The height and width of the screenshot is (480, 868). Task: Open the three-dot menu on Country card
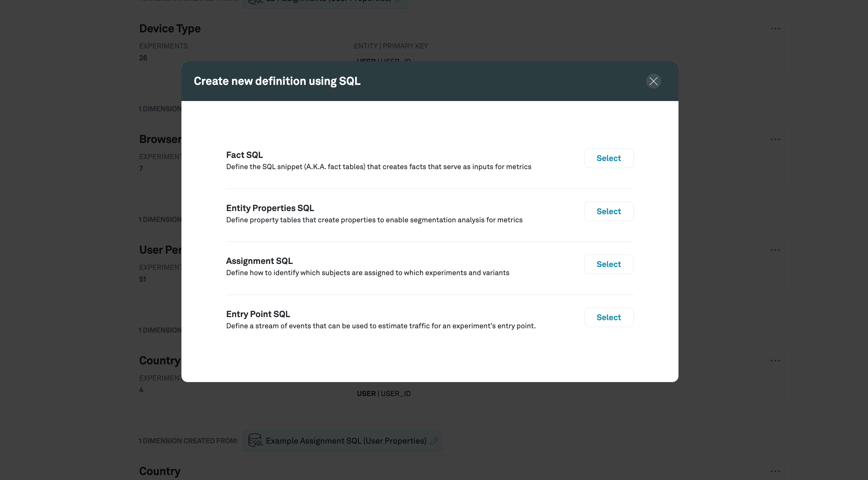pyautogui.click(x=775, y=360)
